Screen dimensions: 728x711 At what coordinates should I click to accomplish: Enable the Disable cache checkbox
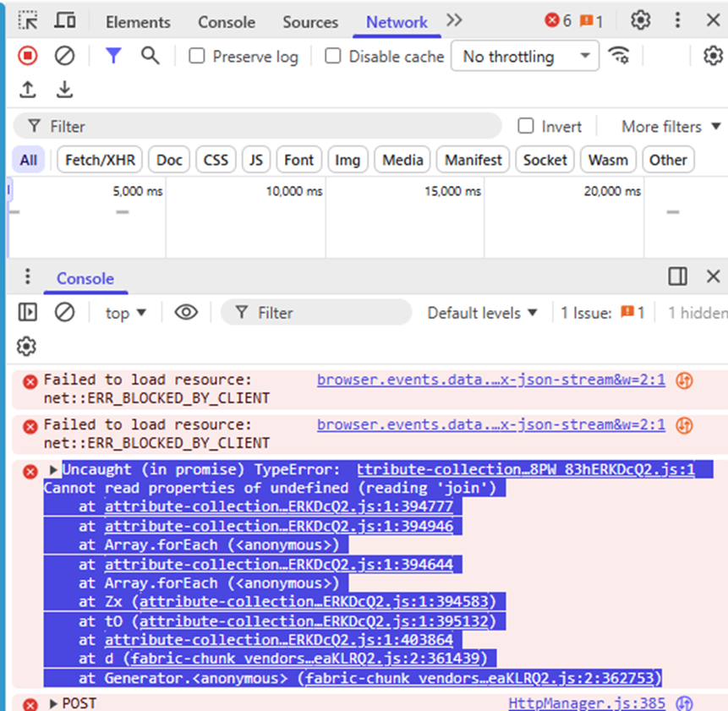tap(333, 56)
